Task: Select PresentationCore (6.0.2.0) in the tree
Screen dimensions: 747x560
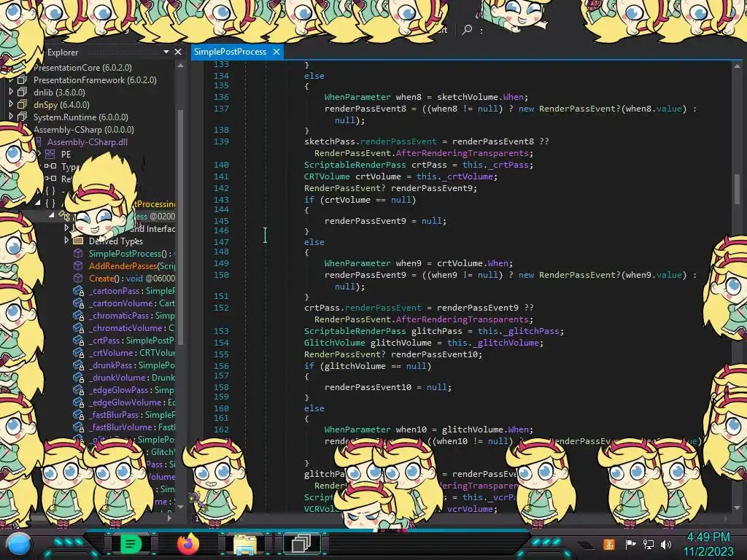Action: (x=82, y=68)
